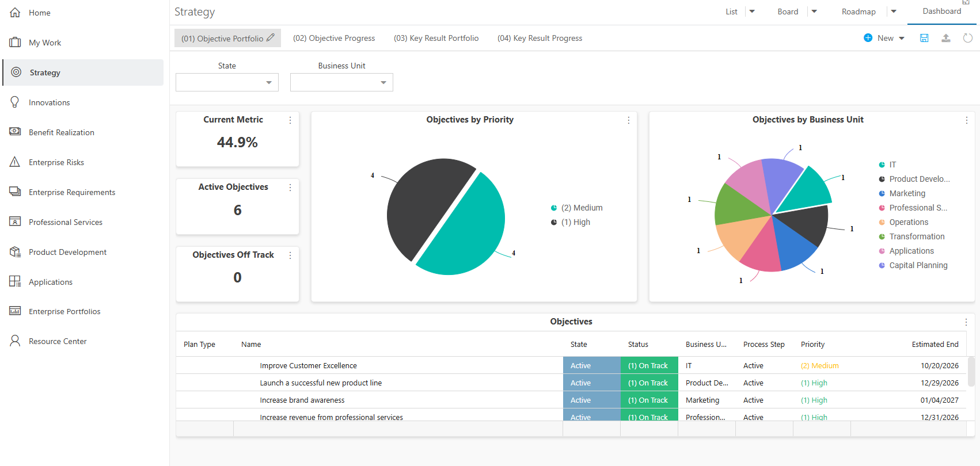Open Board view
The width and height of the screenshot is (980, 466).
point(788,12)
